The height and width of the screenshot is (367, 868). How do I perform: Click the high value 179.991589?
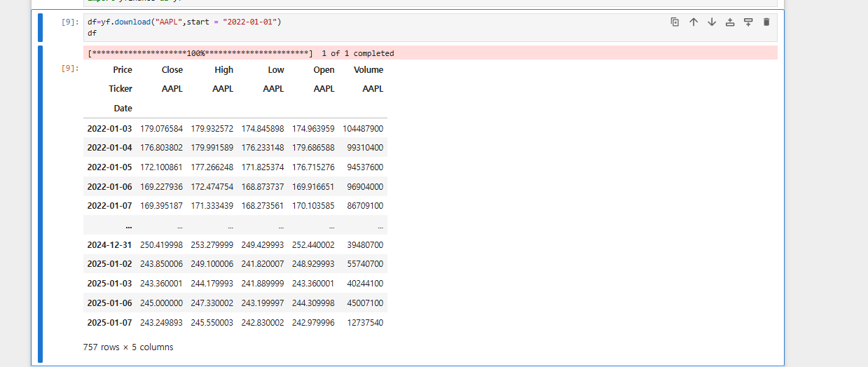click(212, 148)
